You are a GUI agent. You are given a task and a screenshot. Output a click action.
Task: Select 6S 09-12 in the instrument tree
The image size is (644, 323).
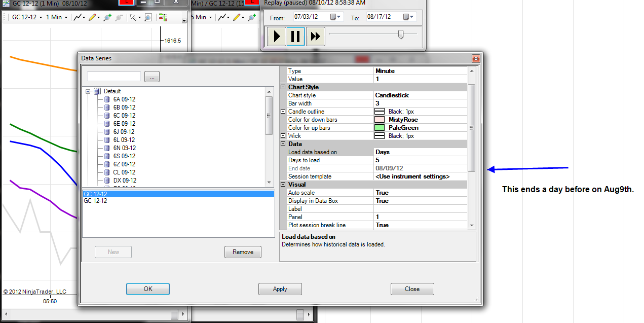tap(124, 156)
